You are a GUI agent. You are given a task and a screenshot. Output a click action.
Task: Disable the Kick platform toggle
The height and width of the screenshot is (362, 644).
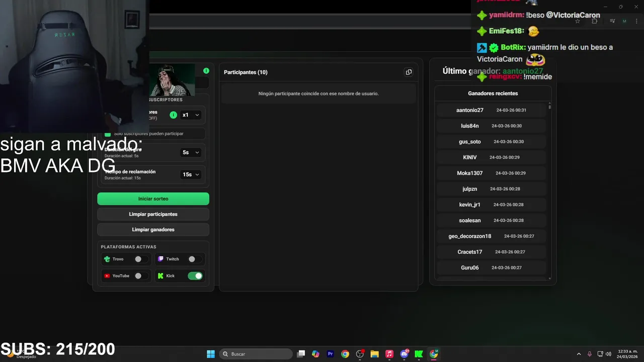pos(195,276)
